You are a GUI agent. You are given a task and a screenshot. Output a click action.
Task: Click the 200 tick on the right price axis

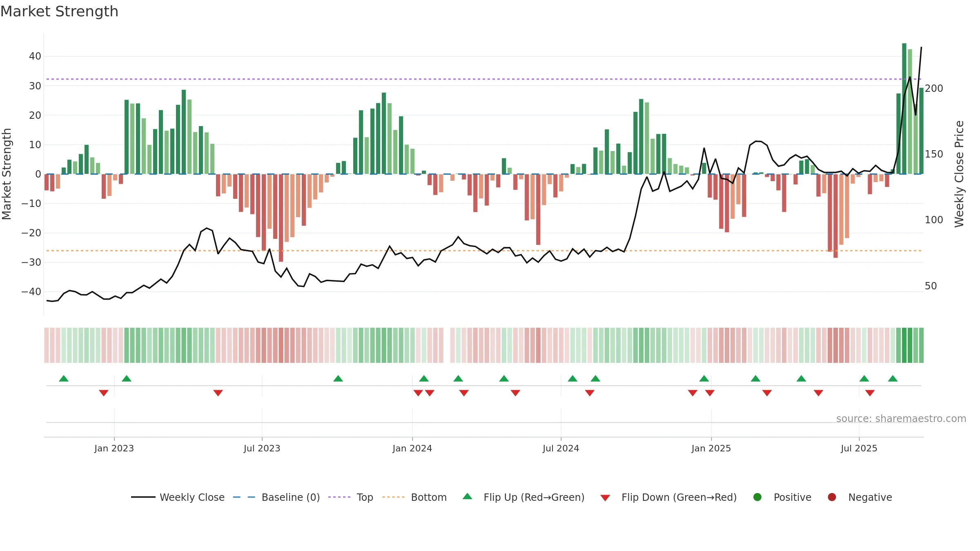934,89
